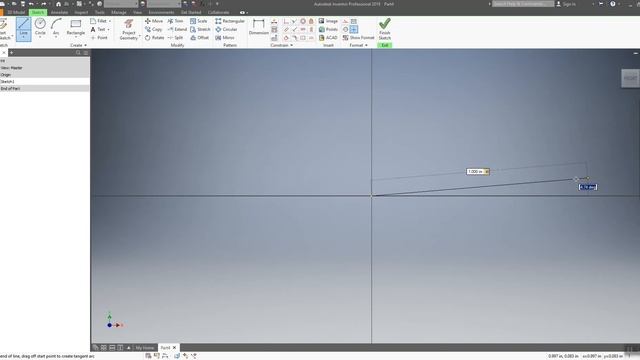Screen dimensions: 640x360
Task: Open the Manage ribbon tab
Action: [119, 12]
